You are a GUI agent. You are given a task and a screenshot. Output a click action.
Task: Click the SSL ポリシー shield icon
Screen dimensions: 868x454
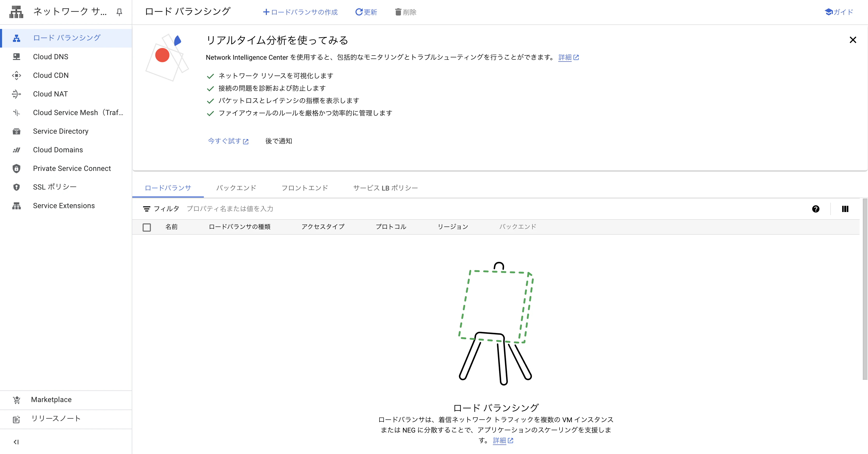[x=17, y=187]
